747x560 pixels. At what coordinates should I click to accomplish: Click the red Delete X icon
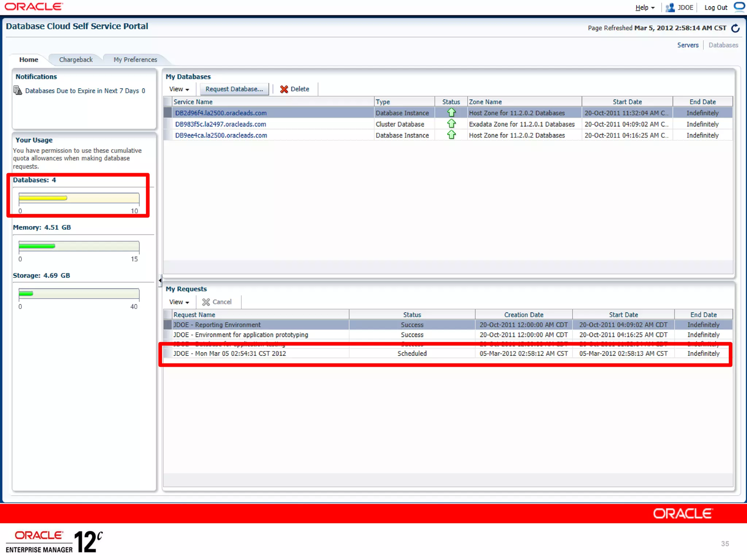click(x=284, y=89)
